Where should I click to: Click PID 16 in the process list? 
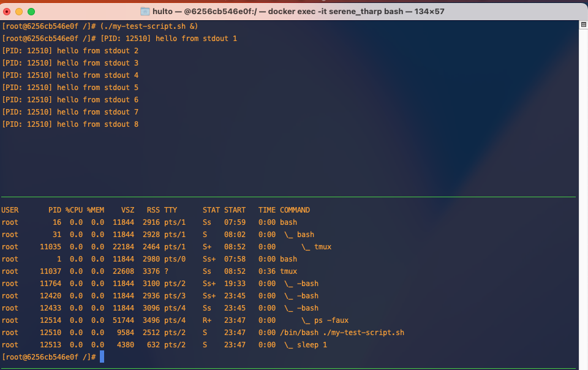pos(56,222)
